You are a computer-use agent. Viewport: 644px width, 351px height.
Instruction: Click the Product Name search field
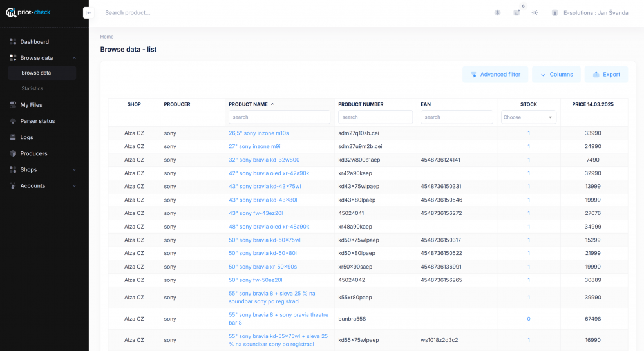[x=279, y=117]
